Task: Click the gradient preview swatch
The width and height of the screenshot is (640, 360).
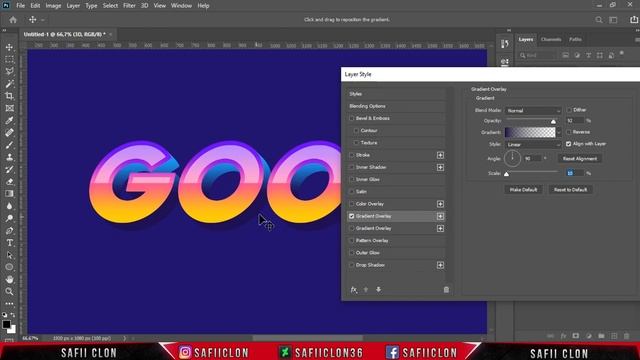Action: 530,132
